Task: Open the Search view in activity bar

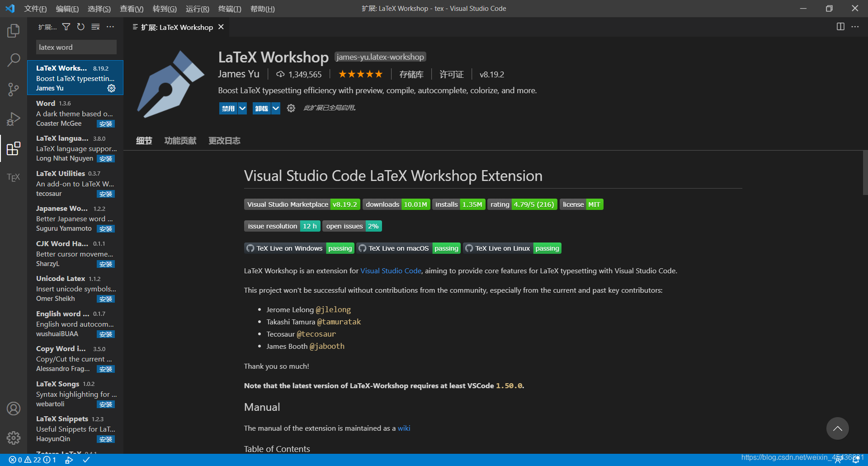Action: (14, 60)
